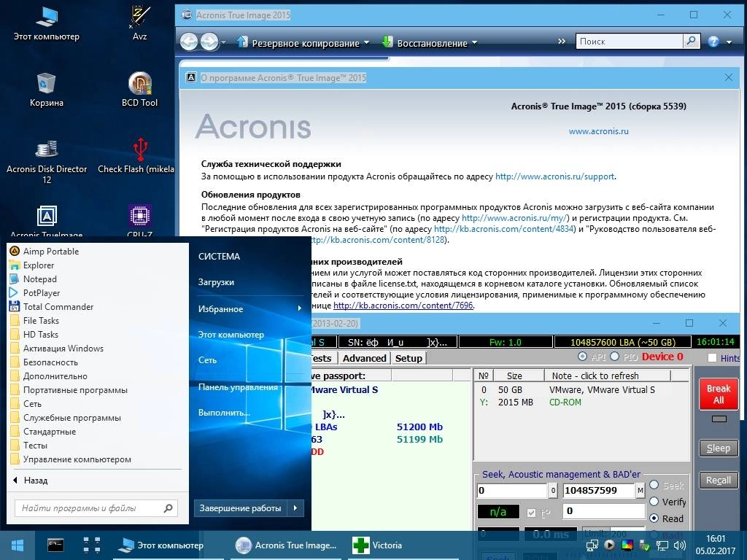The height and width of the screenshot is (560, 747).
Task: Open the volume speaker tray icon
Action: (680, 545)
